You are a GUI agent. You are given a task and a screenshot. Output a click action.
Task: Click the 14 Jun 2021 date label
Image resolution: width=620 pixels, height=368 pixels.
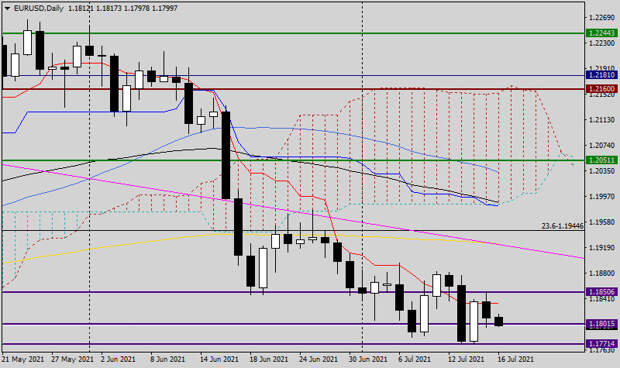tap(219, 359)
